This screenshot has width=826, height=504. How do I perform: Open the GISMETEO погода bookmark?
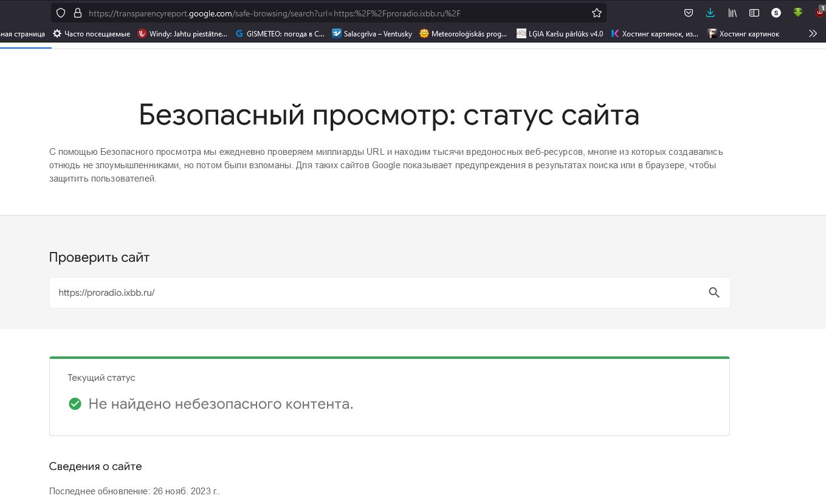pyautogui.click(x=280, y=34)
